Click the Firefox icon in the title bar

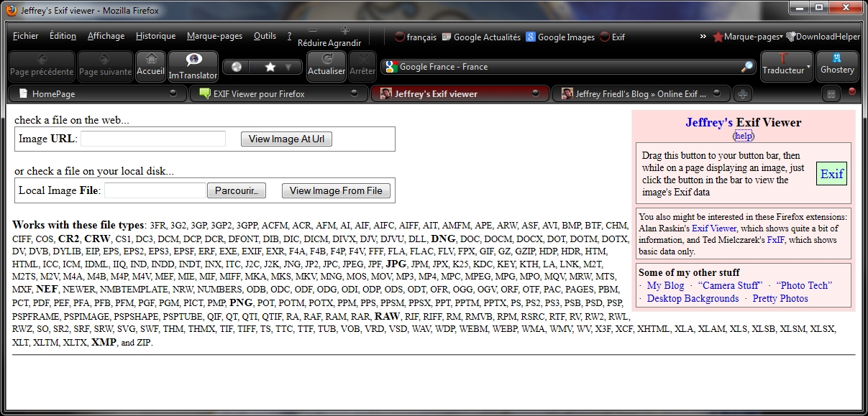pyautogui.click(x=12, y=10)
